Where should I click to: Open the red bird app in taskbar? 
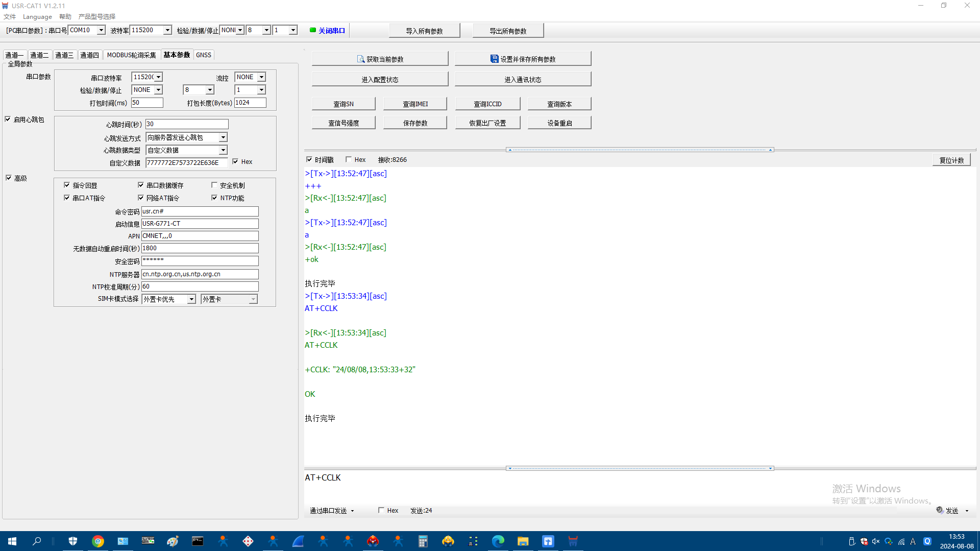coord(373,541)
